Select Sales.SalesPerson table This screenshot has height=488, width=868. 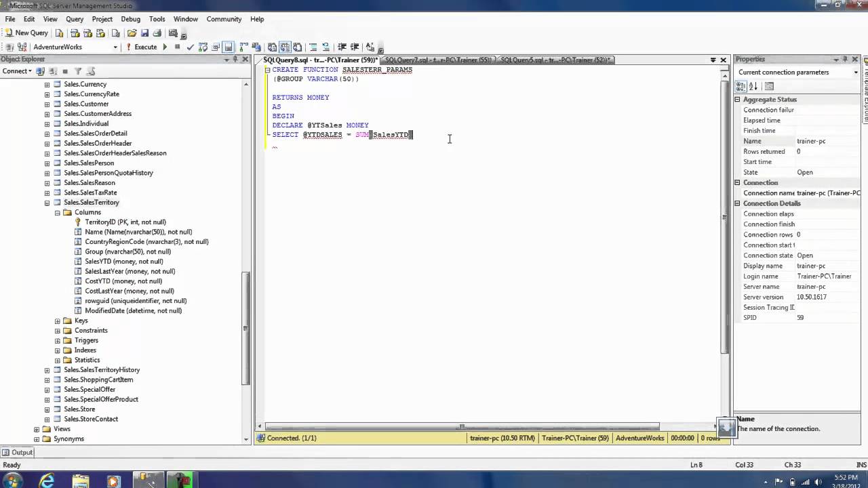pyautogui.click(x=89, y=163)
